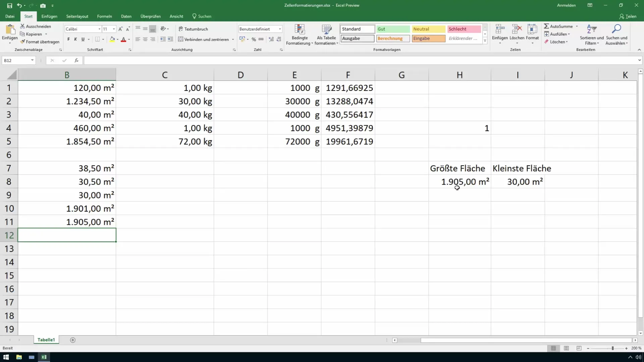Click Sortieren und Filtern icon
This screenshot has width=644, height=362.
coord(591,29)
